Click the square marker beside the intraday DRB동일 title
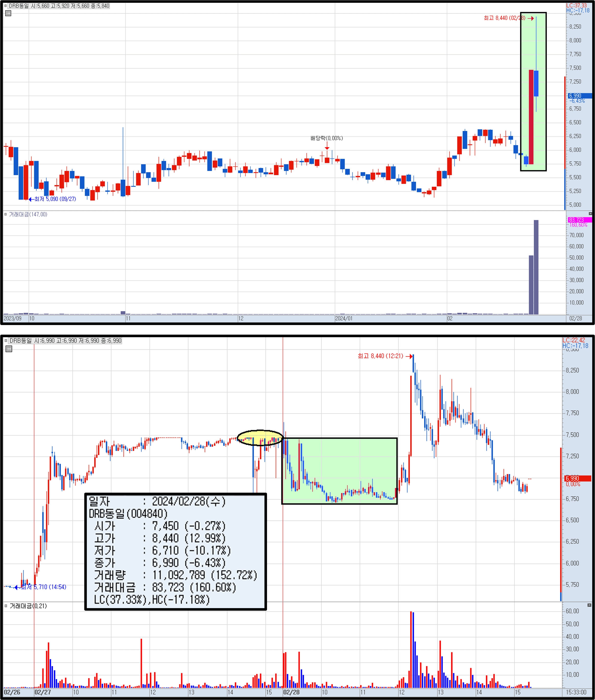 click(x=6, y=341)
